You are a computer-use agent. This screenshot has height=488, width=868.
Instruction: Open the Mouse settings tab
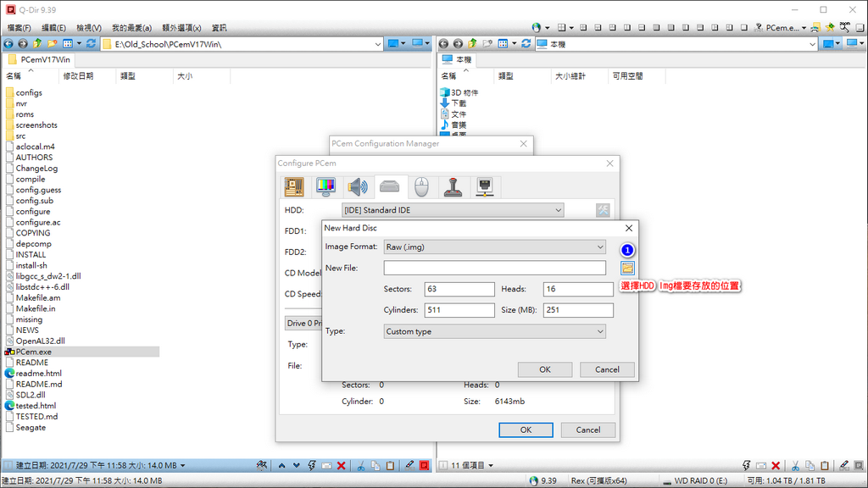pos(422,187)
